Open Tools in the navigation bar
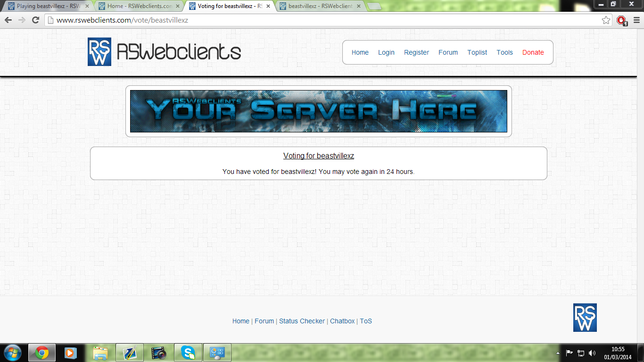 pos(504,52)
